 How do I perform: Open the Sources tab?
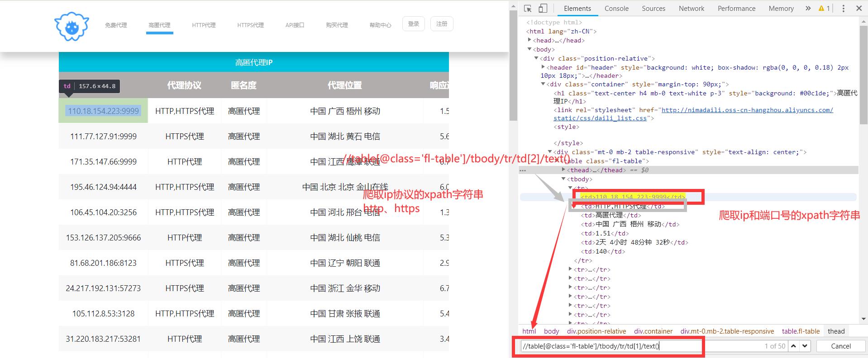click(x=653, y=9)
